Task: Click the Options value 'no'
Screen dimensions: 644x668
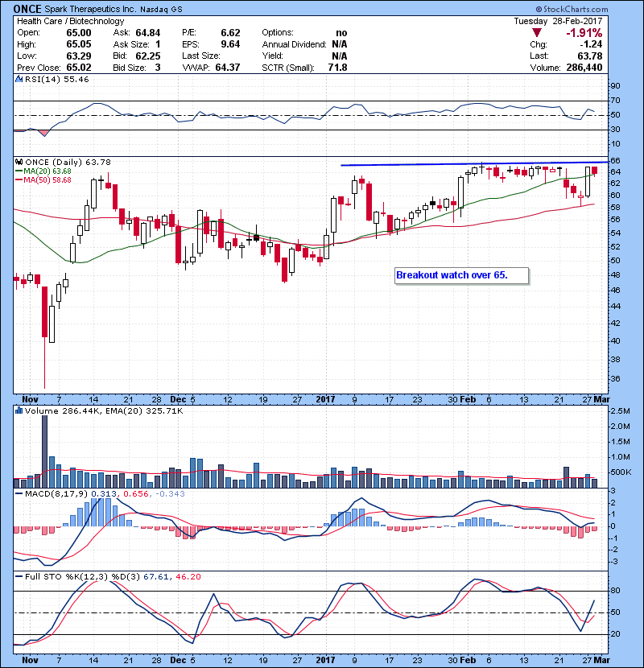Action: [341, 33]
